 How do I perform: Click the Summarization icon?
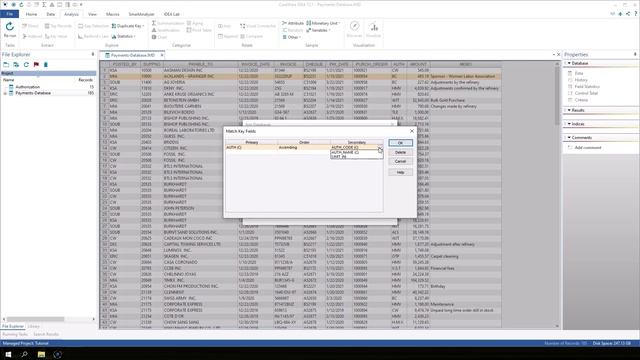click(168, 23)
